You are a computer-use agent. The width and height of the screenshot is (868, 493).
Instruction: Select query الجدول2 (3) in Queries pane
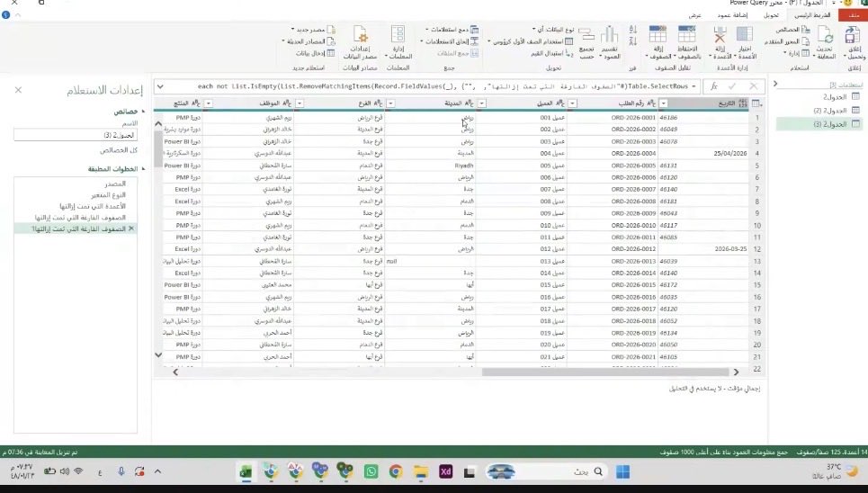click(x=819, y=124)
